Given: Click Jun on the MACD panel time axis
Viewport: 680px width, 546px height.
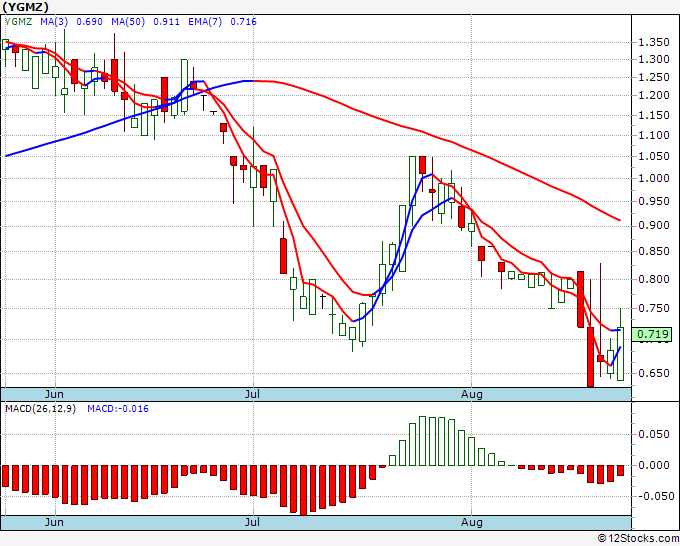Looking at the screenshot, I should 54,522.
